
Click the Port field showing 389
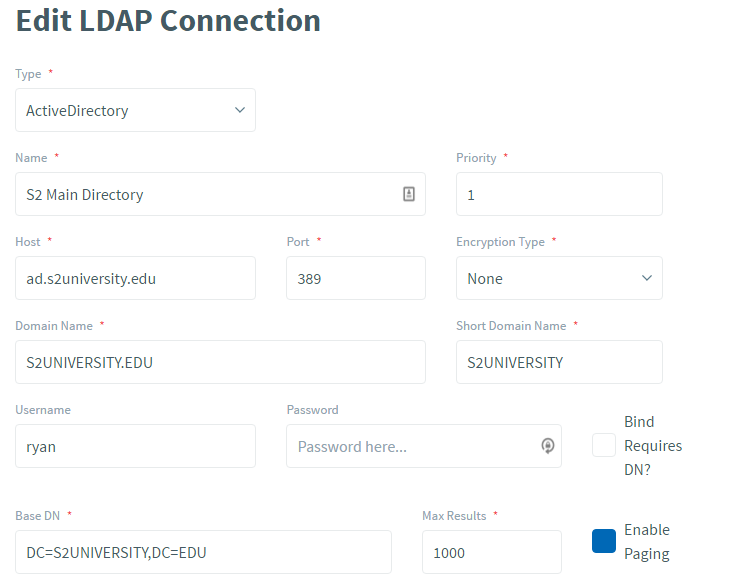coord(355,278)
